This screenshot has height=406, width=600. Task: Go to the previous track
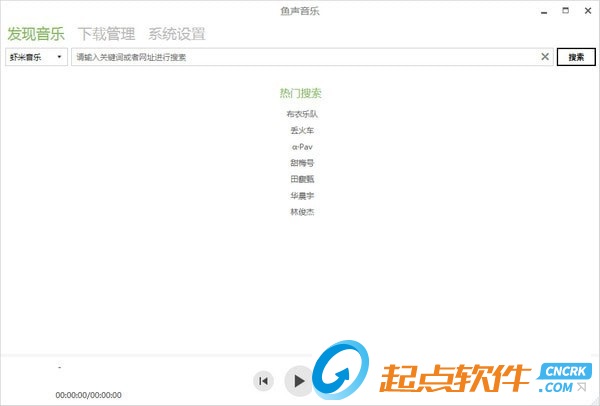[263, 381]
